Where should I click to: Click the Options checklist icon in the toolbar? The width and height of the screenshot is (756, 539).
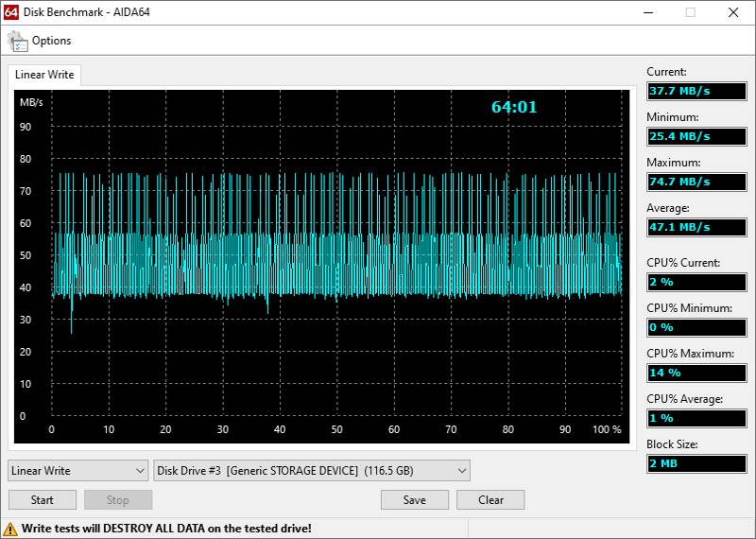coord(18,41)
